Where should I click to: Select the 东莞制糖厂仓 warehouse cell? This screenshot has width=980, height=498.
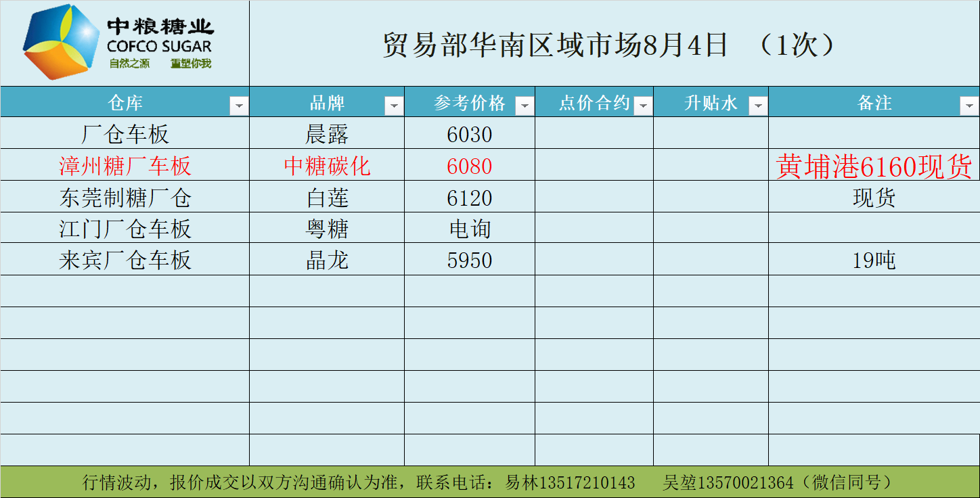(125, 198)
